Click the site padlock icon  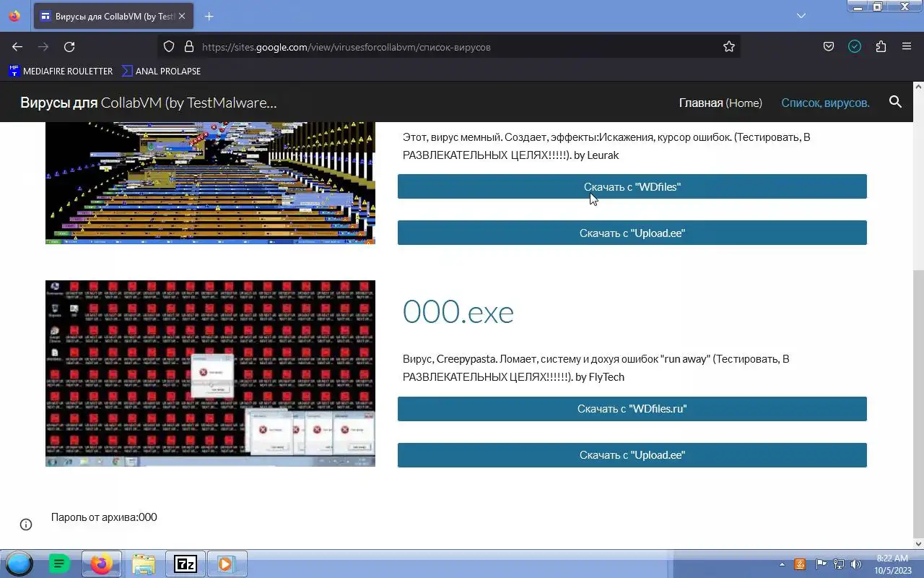[x=189, y=47]
